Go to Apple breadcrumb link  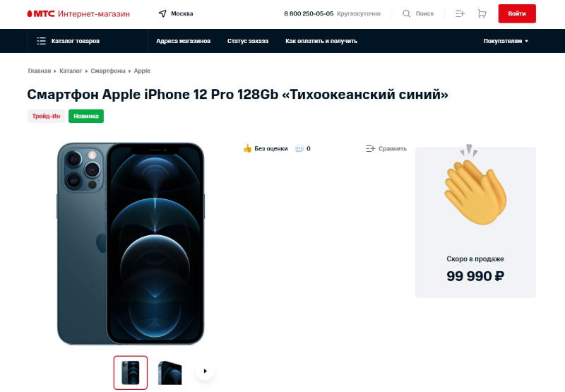pyautogui.click(x=142, y=71)
